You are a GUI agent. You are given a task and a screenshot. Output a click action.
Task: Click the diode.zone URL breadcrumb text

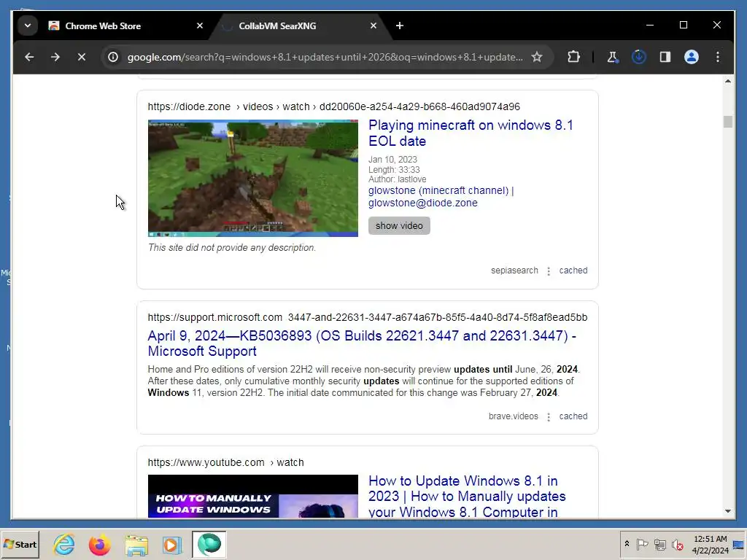333,106
